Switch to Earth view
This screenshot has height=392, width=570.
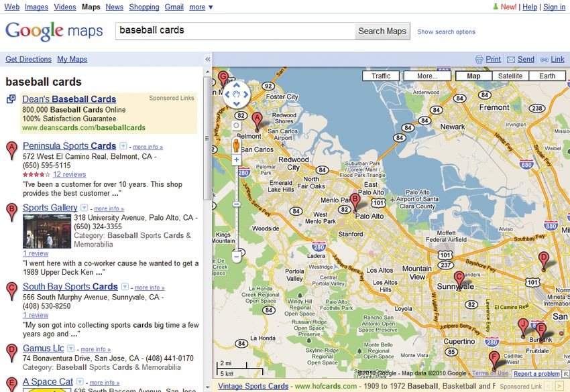pyautogui.click(x=547, y=76)
